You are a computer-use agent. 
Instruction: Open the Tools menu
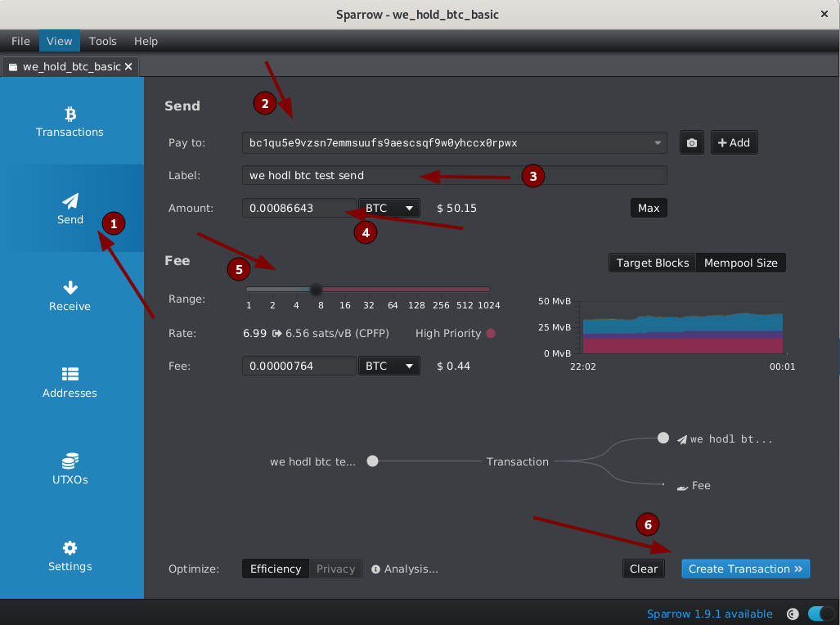coord(102,41)
